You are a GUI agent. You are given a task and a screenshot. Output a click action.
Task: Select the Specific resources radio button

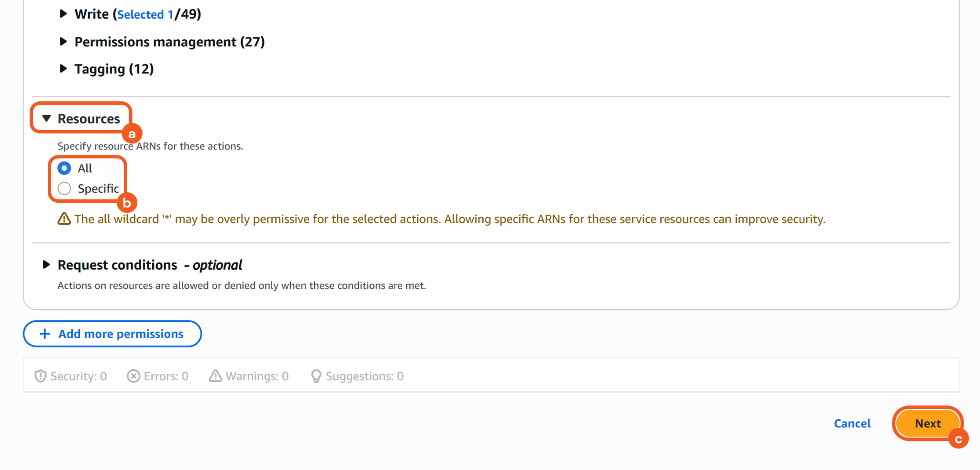(64, 189)
